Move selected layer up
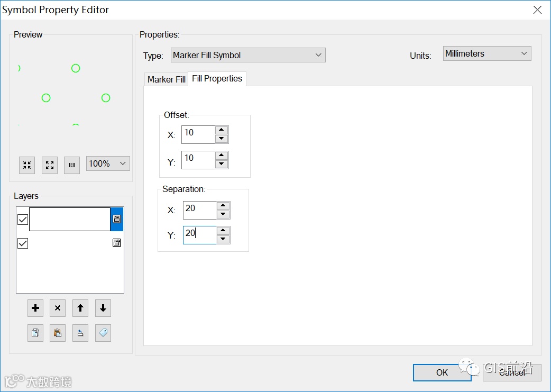Viewport: 551px width, 392px height. pyautogui.click(x=80, y=308)
